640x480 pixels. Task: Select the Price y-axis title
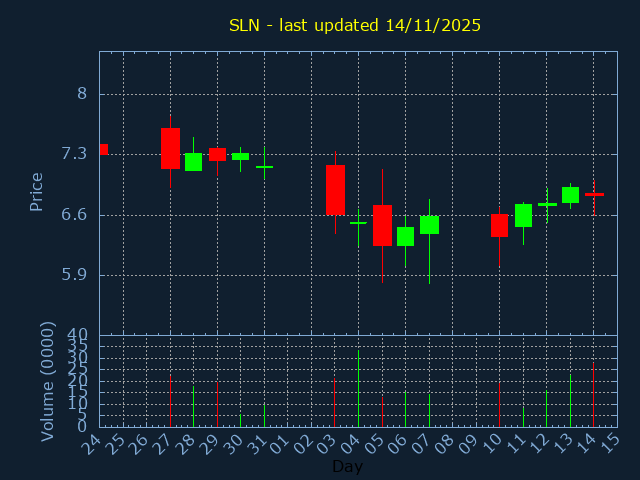(37, 191)
